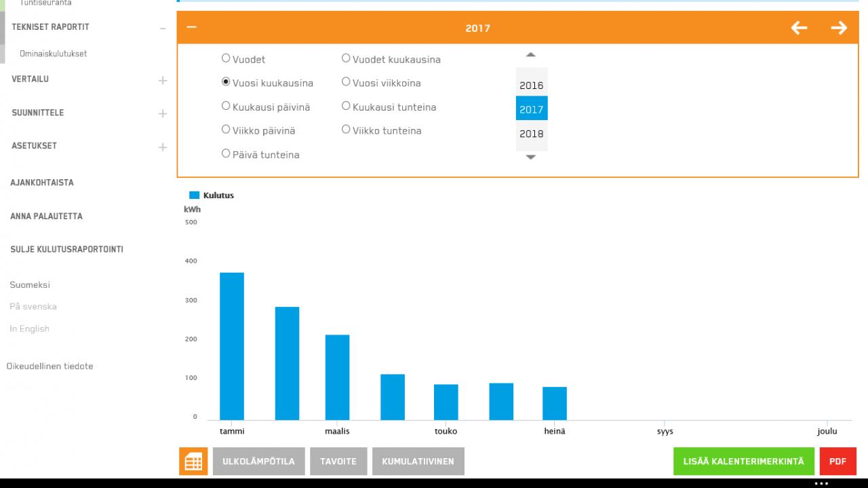The height and width of the screenshot is (488, 868).
Task: Choose Kuukausi päivinä radio option
Action: coord(226,106)
